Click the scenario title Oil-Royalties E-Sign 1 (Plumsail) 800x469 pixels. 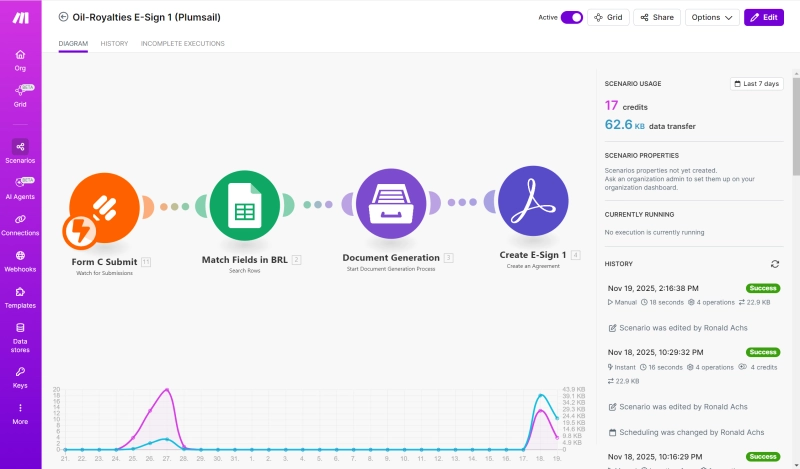point(146,17)
